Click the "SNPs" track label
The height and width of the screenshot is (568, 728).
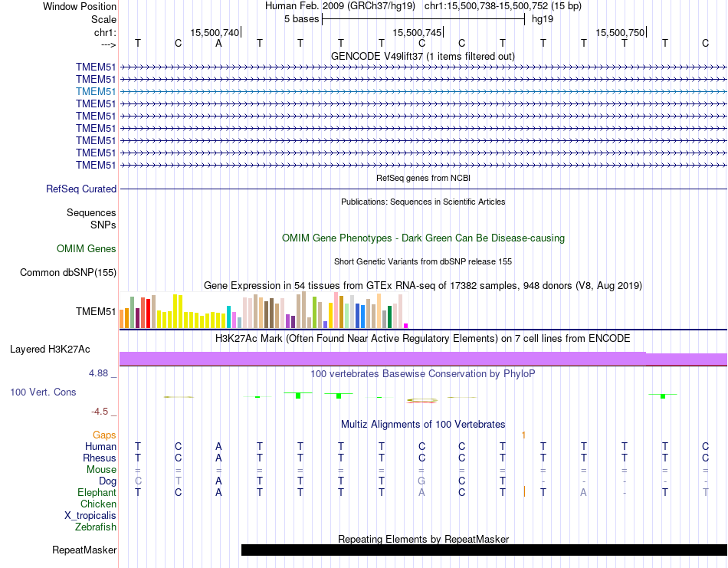[x=103, y=225]
